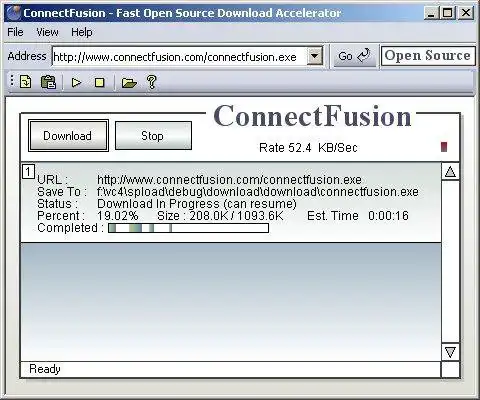Stop download with the square toolbar icon
This screenshot has width=480, height=400.
click(x=99, y=82)
